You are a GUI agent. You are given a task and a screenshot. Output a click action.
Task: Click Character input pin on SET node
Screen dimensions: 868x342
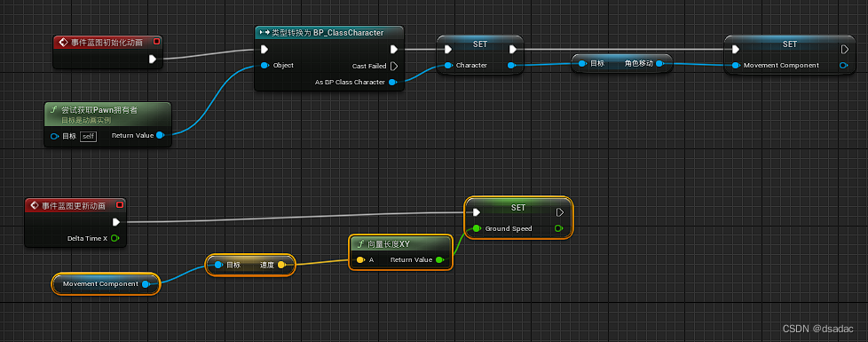[x=448, y=66]
